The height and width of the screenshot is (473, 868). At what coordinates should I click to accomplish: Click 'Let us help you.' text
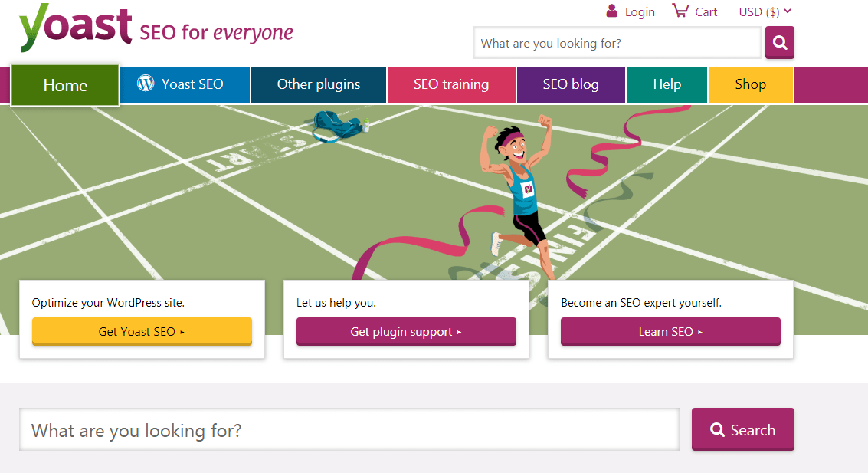(336, 302)
